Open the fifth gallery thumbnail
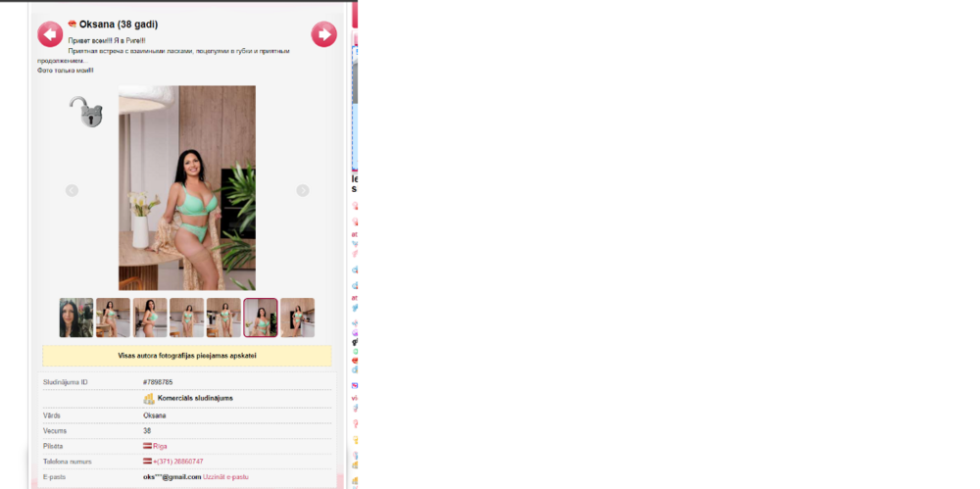Viewport: 980px width, 489px height. [223, 318]
